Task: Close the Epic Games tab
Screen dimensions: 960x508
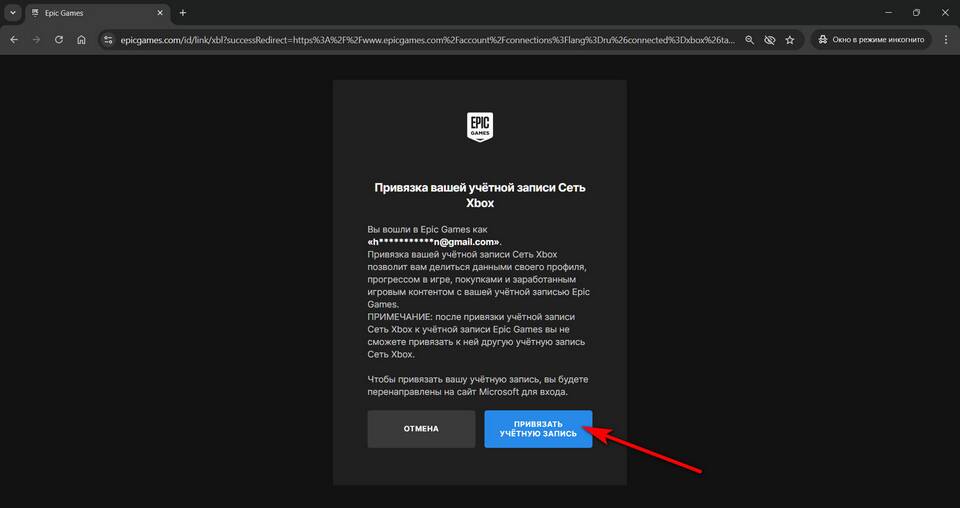Action: coord(160,13)
